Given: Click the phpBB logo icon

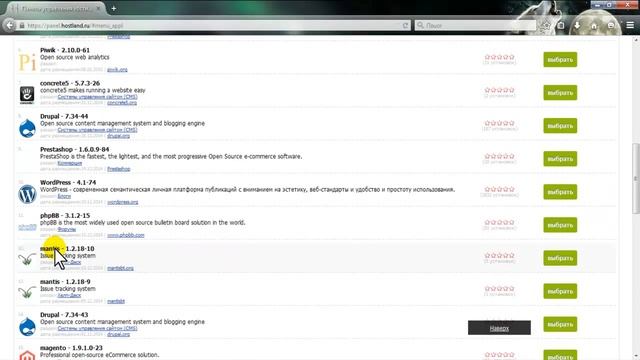Looking at the screenshot, I should (27, 227).
